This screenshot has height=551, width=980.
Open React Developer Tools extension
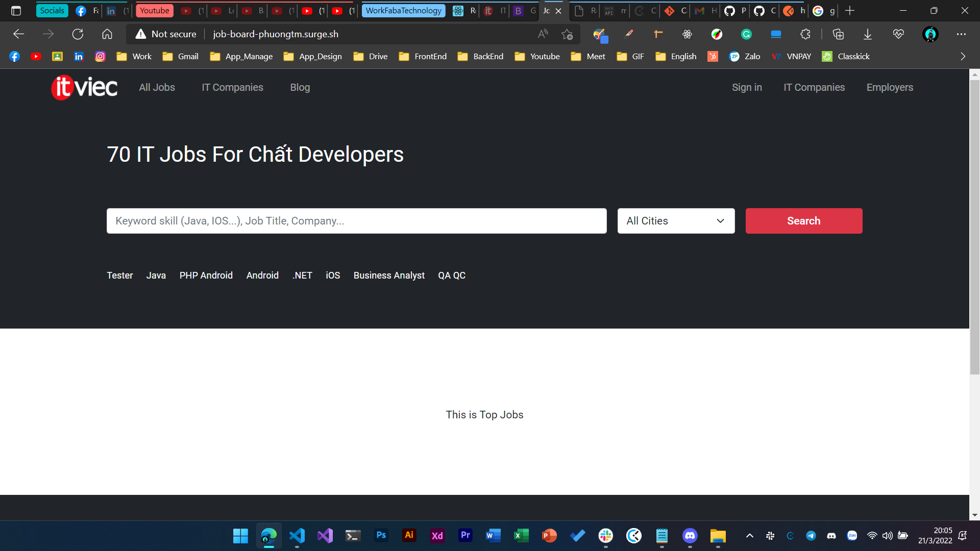pyautogui.click(x=687, y=34)
